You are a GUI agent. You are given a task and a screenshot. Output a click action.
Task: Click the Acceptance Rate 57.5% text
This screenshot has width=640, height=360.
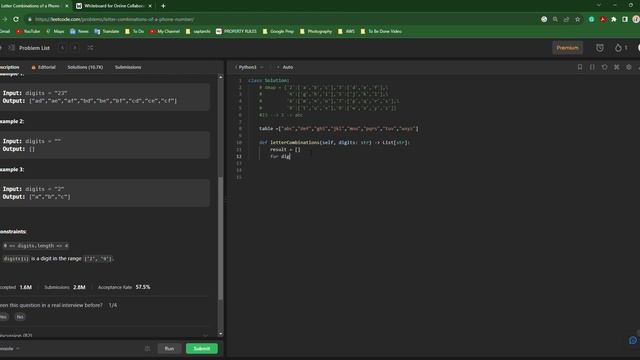pos(124,287)
